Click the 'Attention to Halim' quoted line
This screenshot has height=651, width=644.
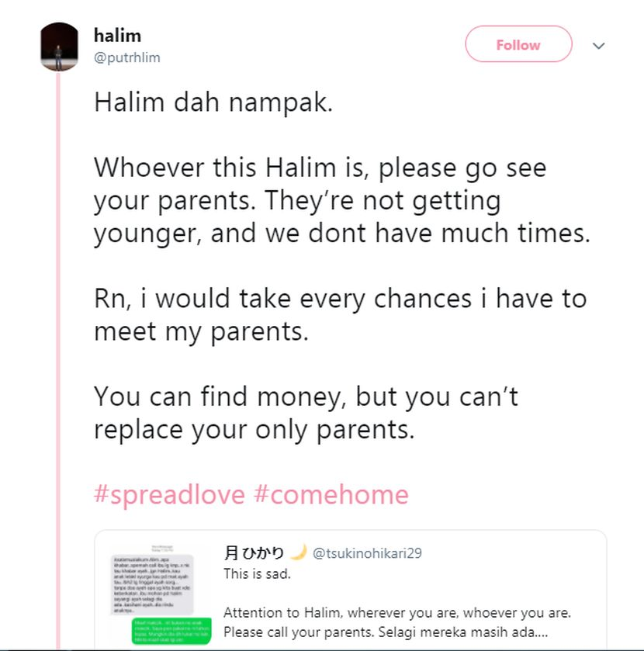[397, 612]
